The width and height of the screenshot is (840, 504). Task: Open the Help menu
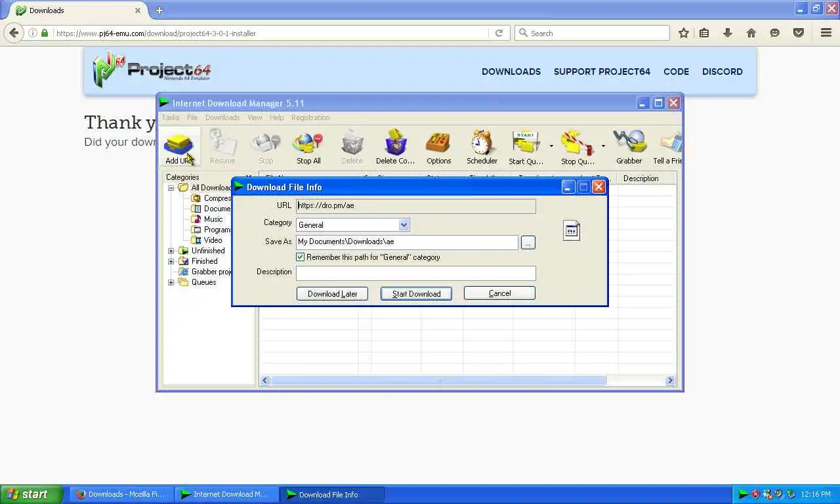pyautogui.click(x=277, y=117)
